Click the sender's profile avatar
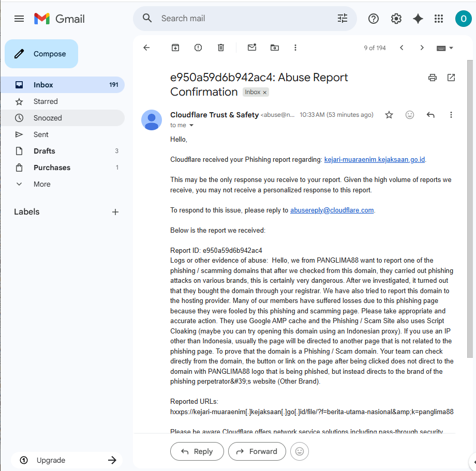Screen dimensions: 476x471 point(152,120)
